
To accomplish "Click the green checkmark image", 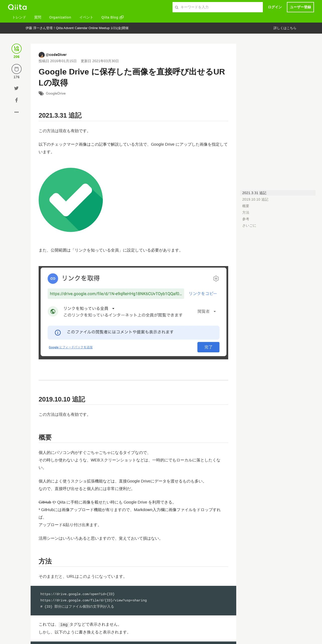I will coord(71,200).
